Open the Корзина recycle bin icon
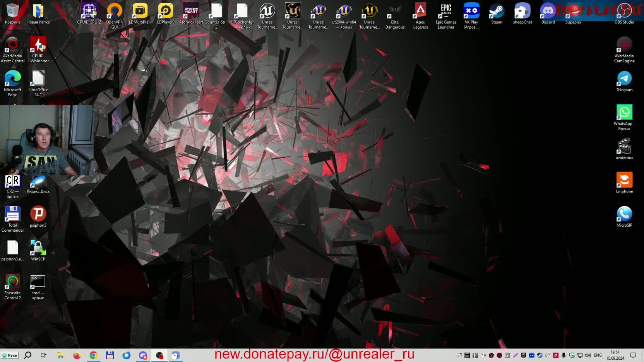This screenshot has width=644, height=362. coord(13,14)
